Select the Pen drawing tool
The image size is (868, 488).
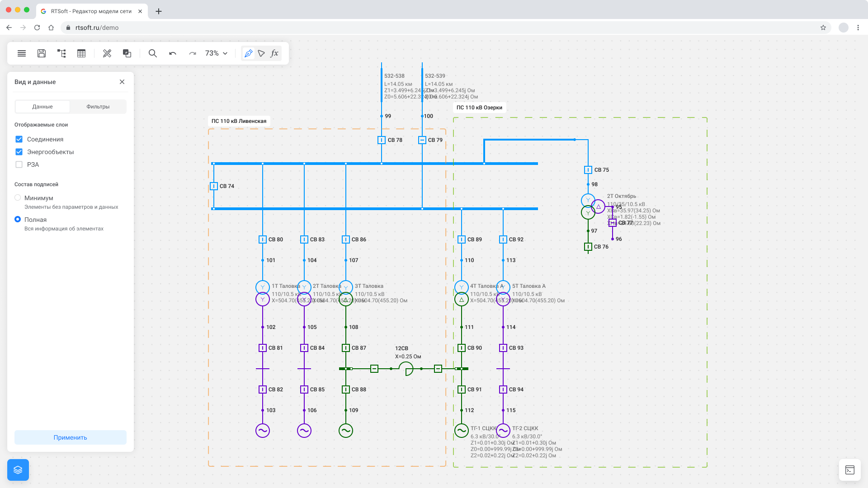[248, 53]
